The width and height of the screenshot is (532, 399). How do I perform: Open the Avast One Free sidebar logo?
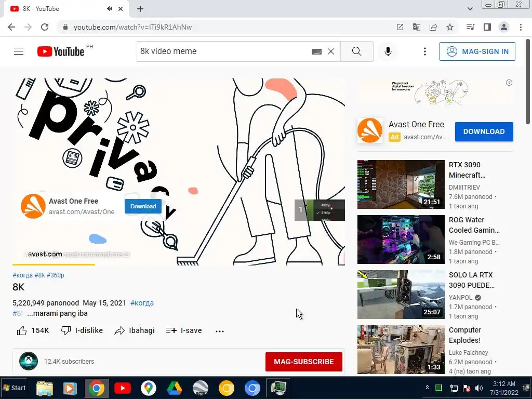(x=370, y=130)
